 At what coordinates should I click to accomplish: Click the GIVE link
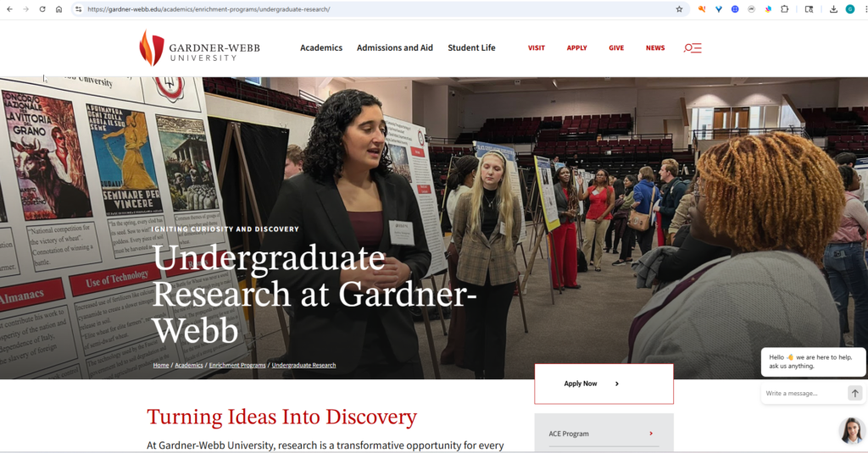[616, 48]
